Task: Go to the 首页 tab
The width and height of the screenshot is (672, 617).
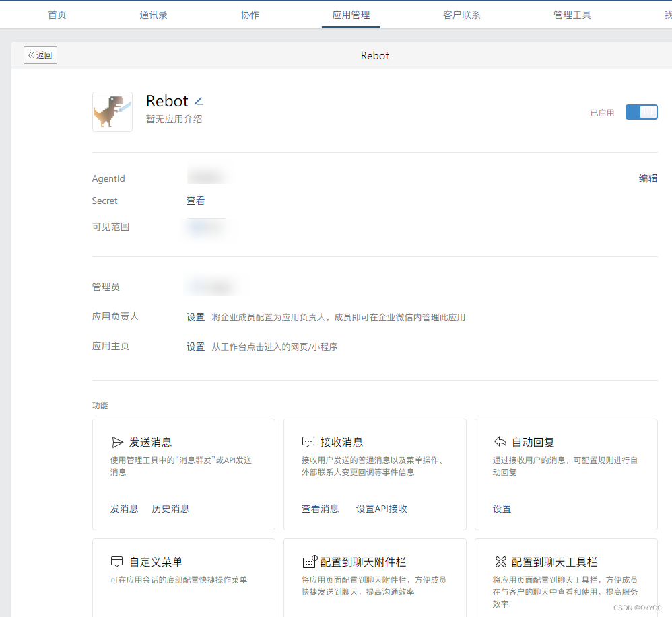Action: pos(57,14)
